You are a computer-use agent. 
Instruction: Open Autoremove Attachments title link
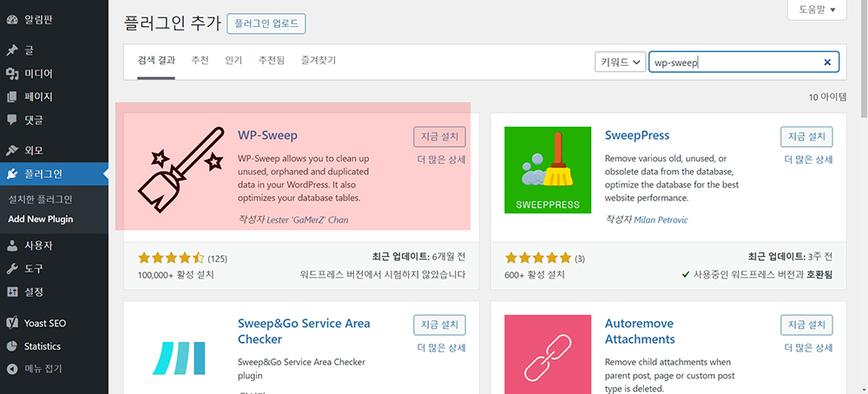(x=640, y=331)
